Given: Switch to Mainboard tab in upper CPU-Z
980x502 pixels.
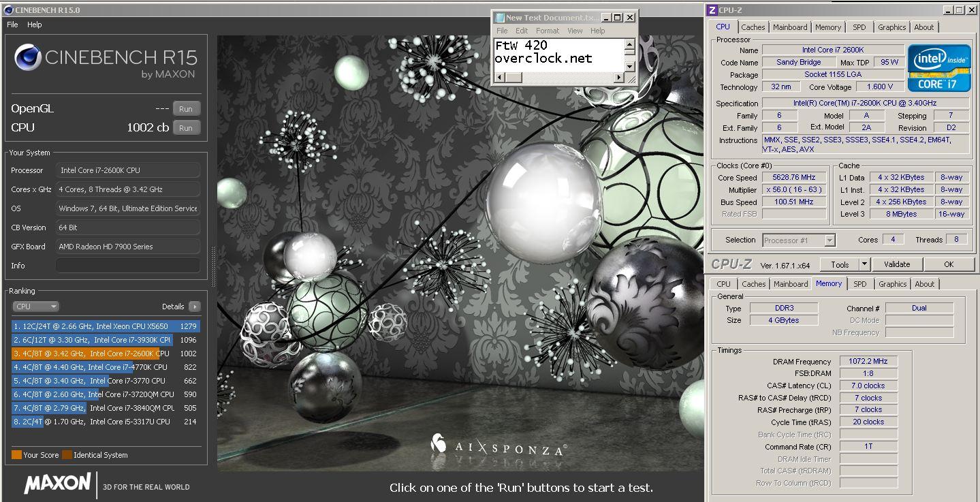Looking at the screenshot, I should coord(790,27).
